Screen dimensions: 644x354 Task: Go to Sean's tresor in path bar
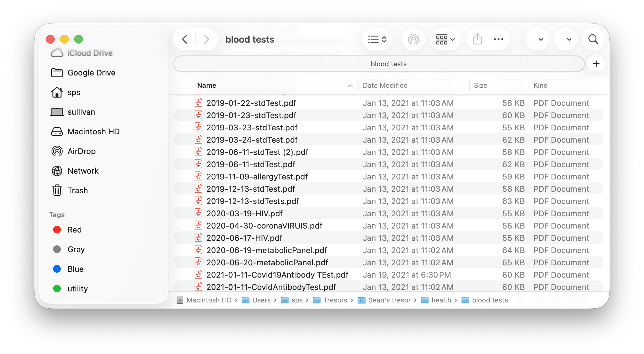point(384,300)
